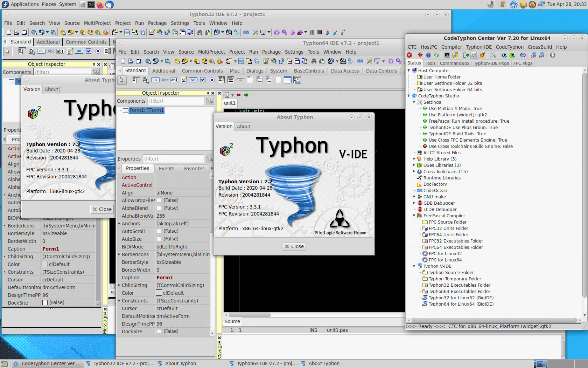Toggle AutoSize checkbox in Typhon64 inspector

coord(159,239)
